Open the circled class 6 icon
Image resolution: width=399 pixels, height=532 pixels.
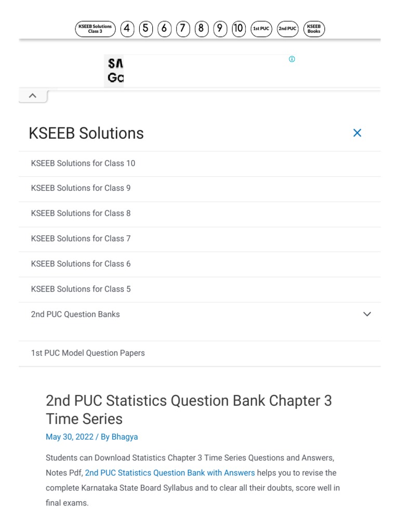coord(164,29)
